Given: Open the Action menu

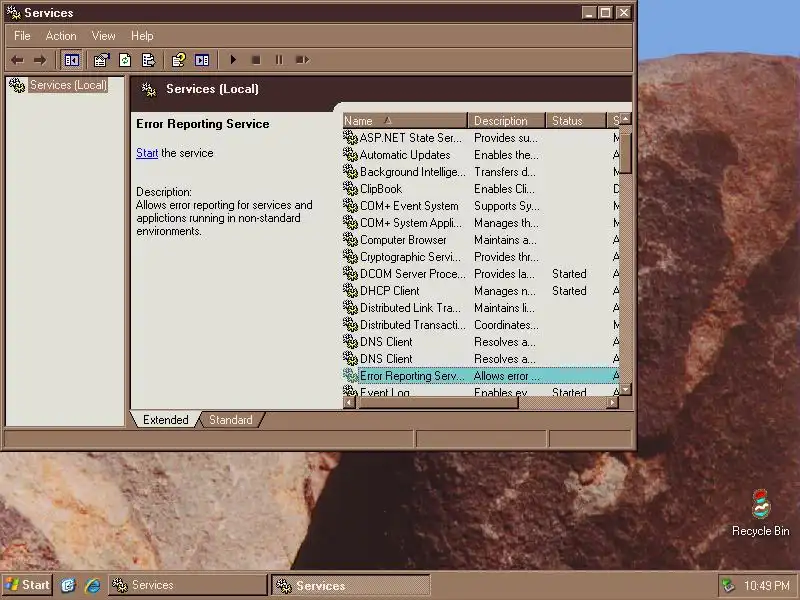Looking at the screenshot, I should coord(61,36).
